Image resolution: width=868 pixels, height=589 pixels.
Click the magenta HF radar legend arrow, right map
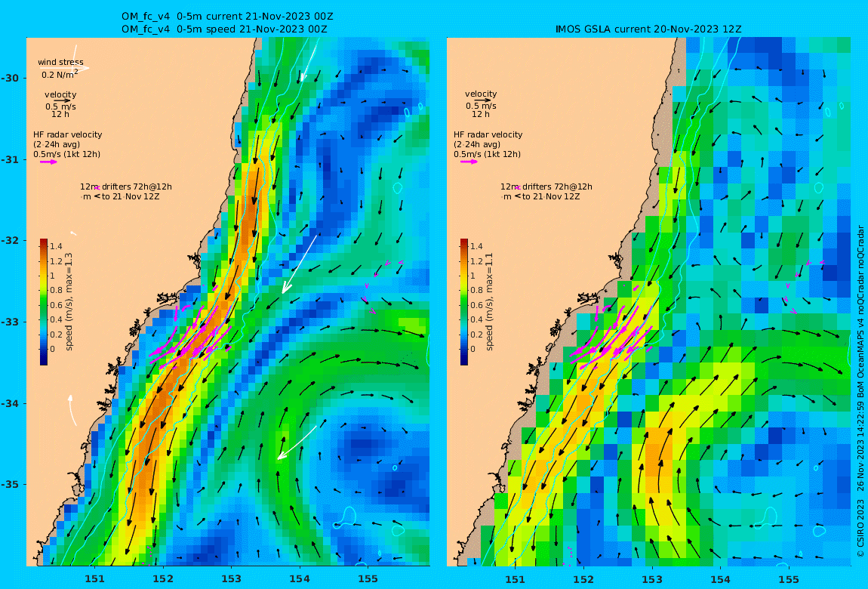(469, 162)
